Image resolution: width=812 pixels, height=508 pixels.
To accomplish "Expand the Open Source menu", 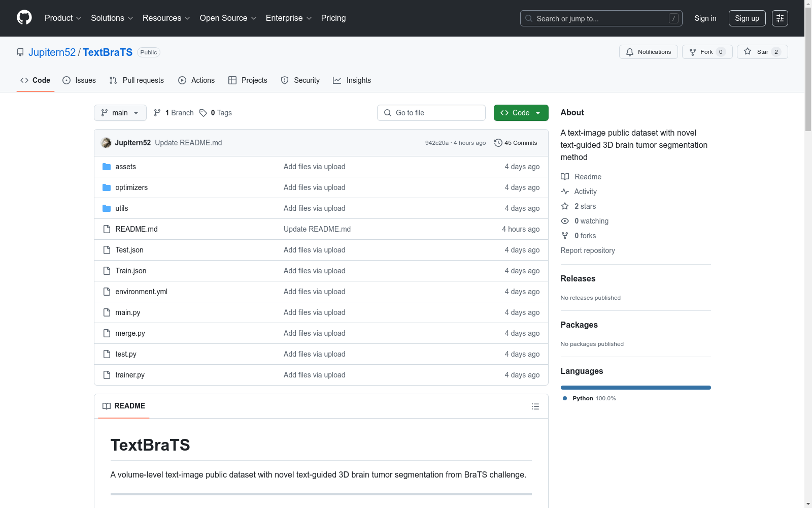I will coord(228,18).
